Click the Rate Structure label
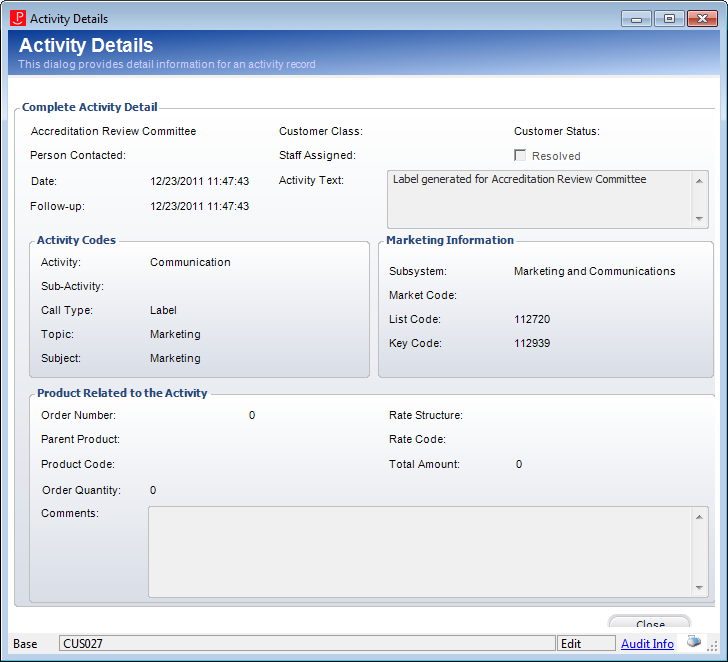This screenshot has height=662, width=728. click(426, 415)
